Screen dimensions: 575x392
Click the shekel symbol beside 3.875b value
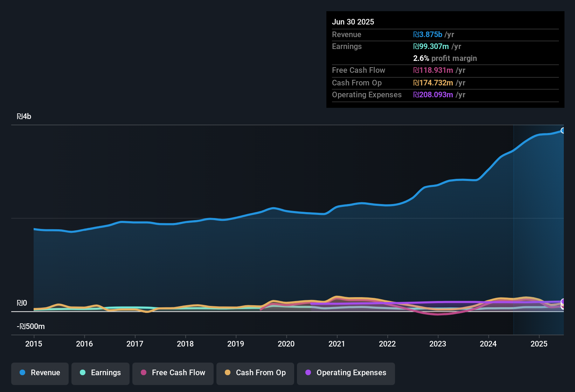click(x=415, y=34)
